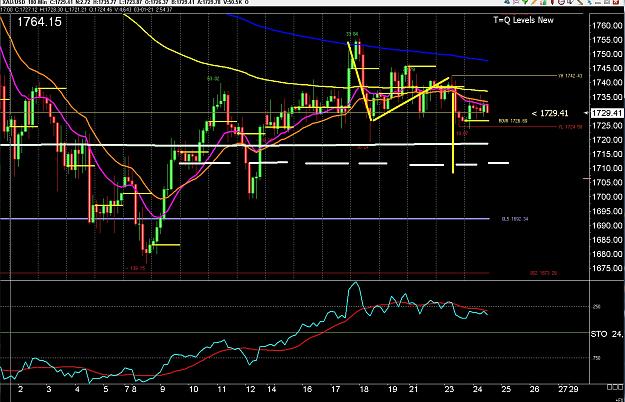This screenshot has width=625, height=402.
Task: Click the highlighted 1729.41 price axis tag
Action: [607, 113]
